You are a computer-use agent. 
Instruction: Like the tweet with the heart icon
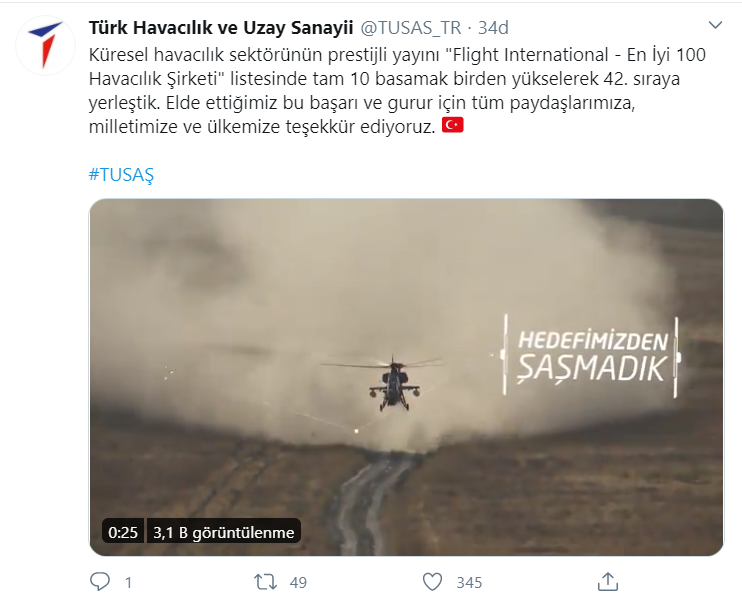432,582
